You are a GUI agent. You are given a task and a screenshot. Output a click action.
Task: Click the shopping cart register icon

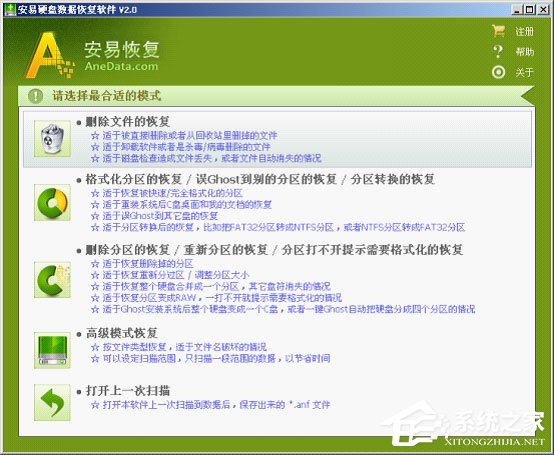click(x=498, y=31)
